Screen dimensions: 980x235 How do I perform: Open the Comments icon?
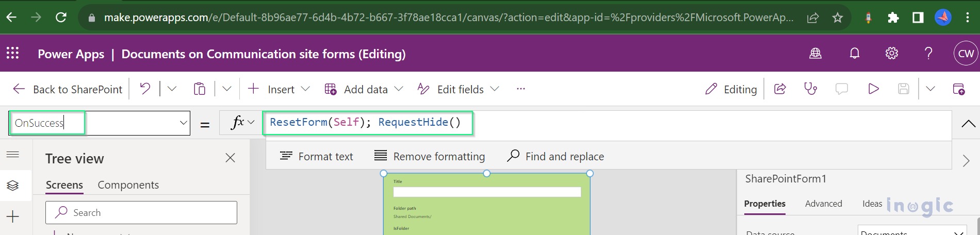point(842,89)
